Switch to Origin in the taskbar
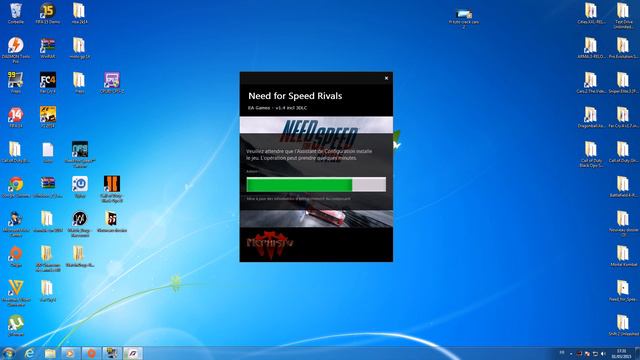Image resolution: width=640 pixels, height=360 pixels. [91, 353]
